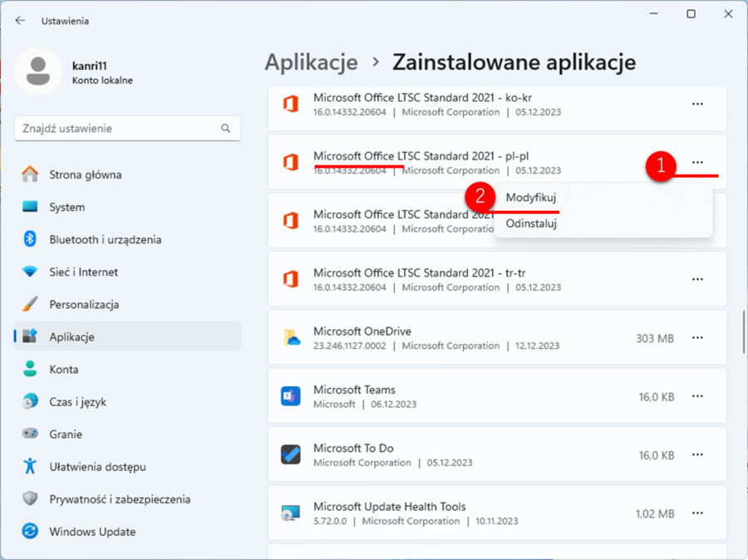Click the Microsoft Update Health Tools icon
This screenshot has width=748, height=560.
[291, 513]
